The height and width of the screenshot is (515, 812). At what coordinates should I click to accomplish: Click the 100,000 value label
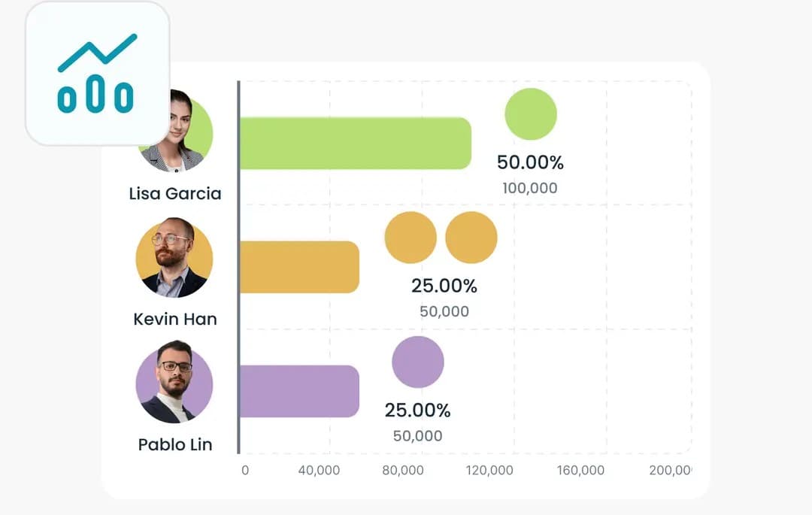530,188
